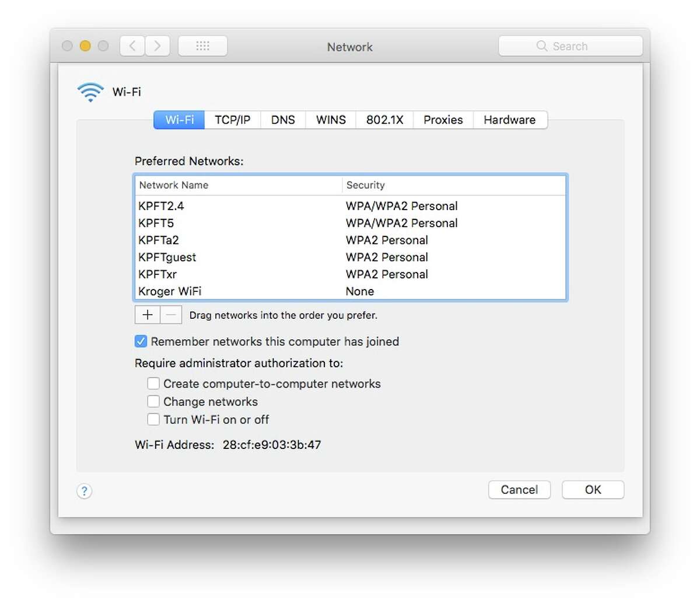Enable Change networks authorization requirement
This screenshot has height=606, width=700.
point(153,401)
